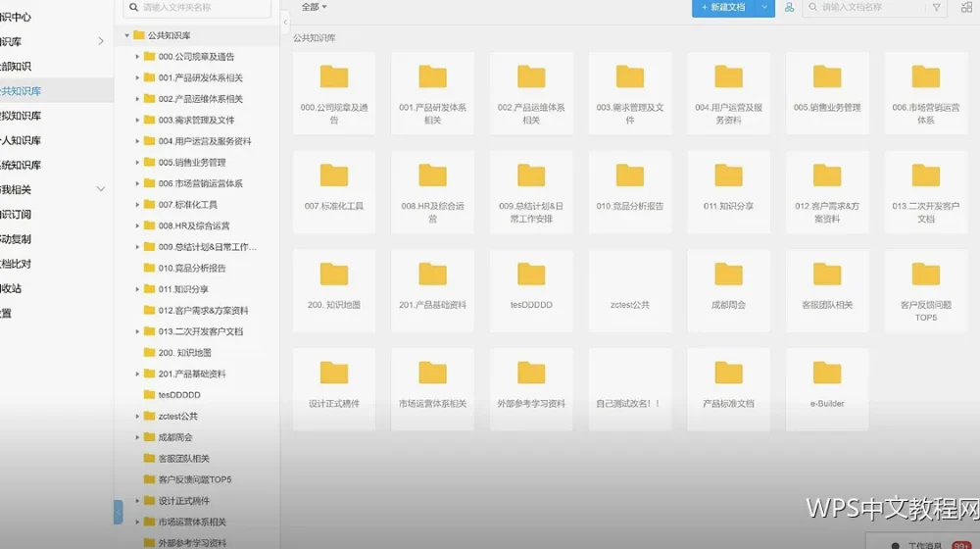Expand zctest公共 in the folder tree
Screen dimensions: 980x549
click(x=137, y=416)
